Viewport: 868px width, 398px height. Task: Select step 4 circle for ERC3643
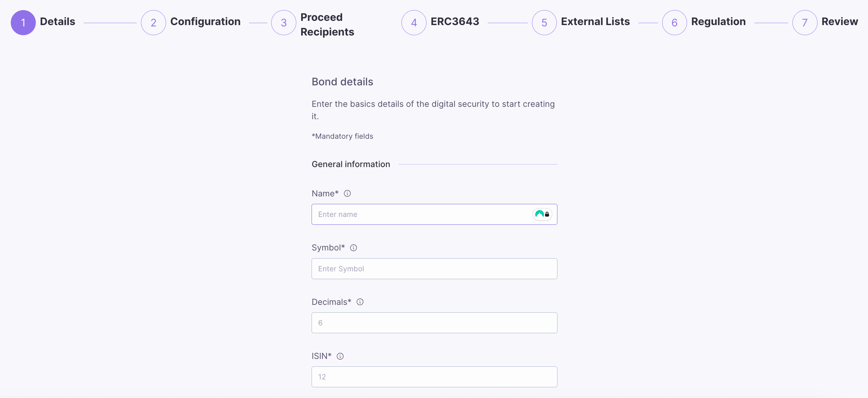click(414, 22)
